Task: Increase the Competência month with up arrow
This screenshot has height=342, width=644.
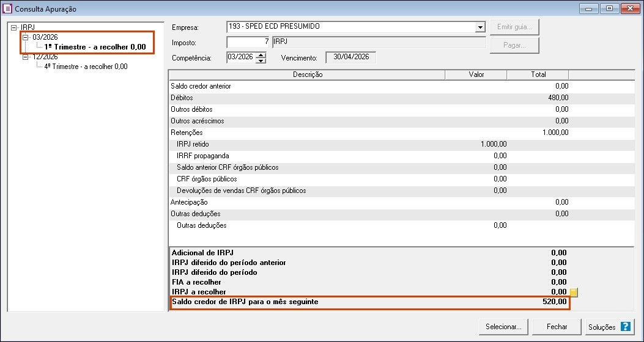Action: (x=261, y=55)
